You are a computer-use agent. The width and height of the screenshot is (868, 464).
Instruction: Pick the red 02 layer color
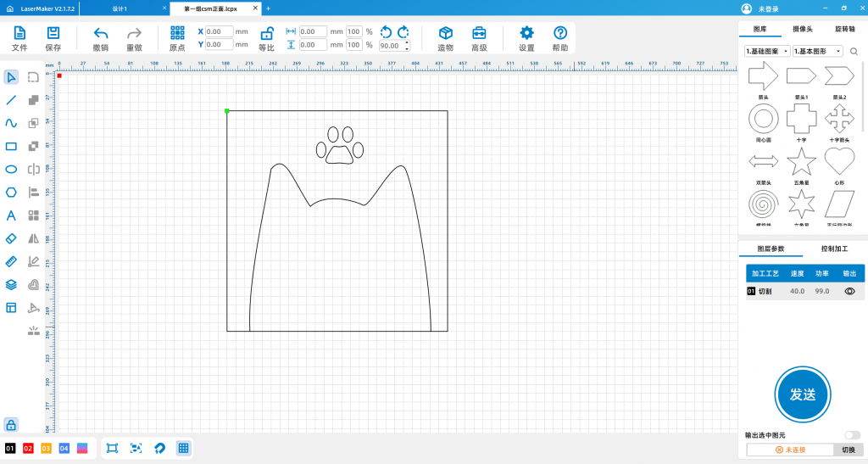coord(28,448)
